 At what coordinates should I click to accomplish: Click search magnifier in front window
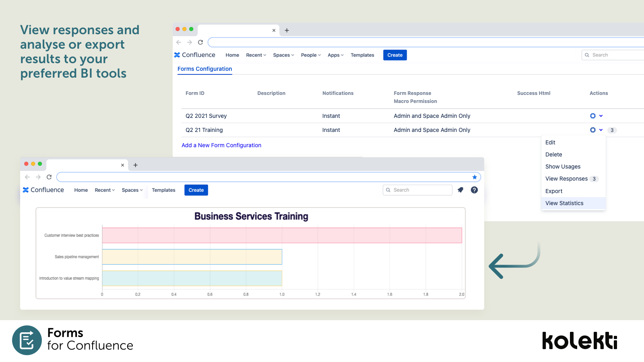(x=388, y=190)
